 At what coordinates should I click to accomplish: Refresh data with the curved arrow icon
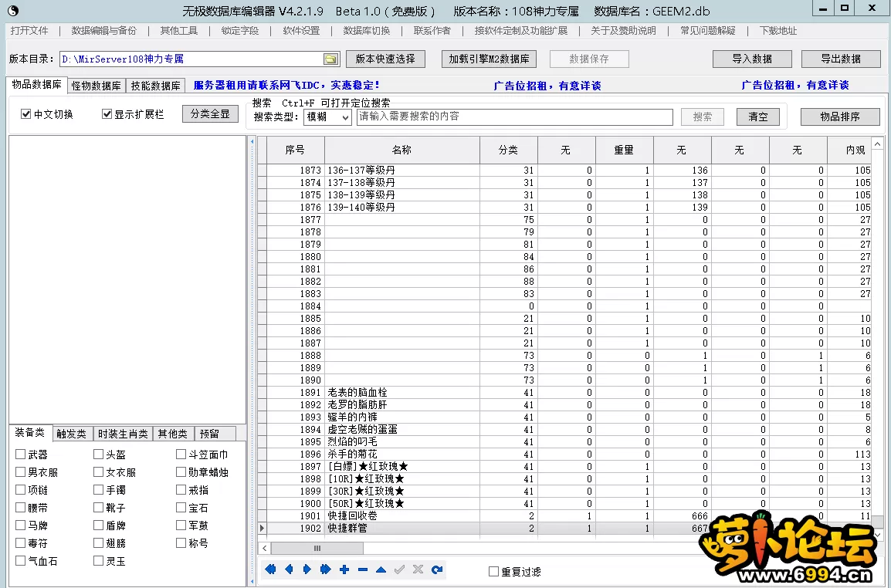tap(436, 569)
